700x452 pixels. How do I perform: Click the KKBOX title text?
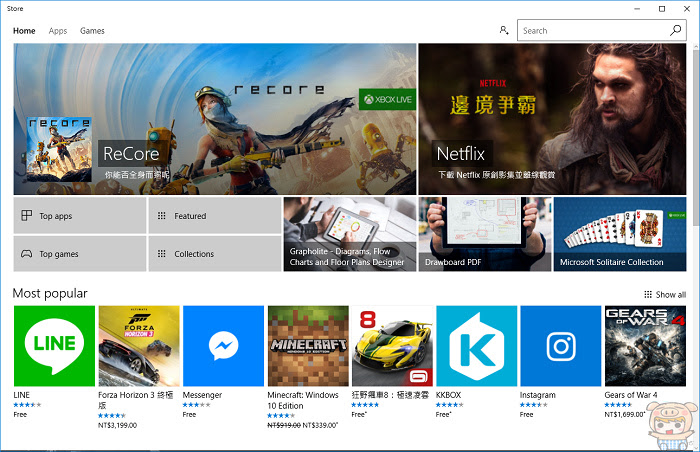pyautogui.click(x=448, y=395)
